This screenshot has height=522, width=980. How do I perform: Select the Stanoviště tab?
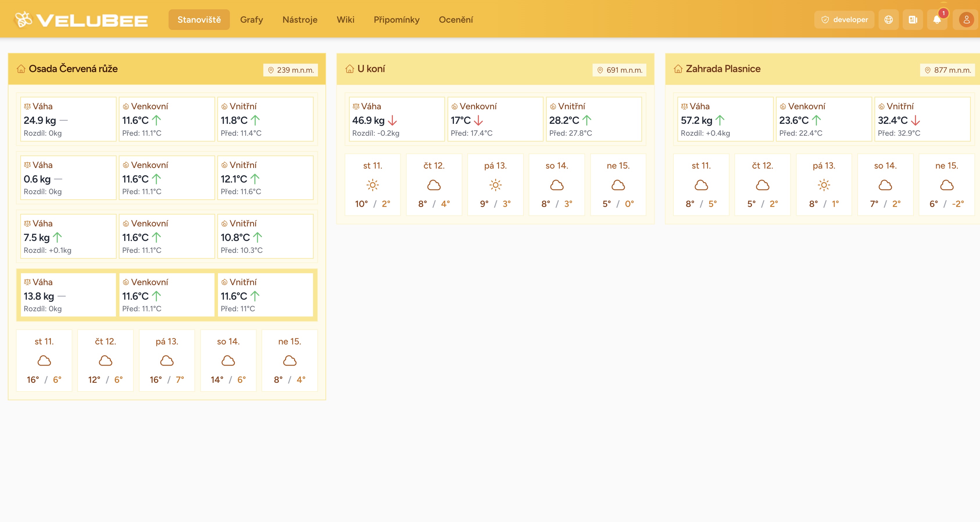coord(199,20)
